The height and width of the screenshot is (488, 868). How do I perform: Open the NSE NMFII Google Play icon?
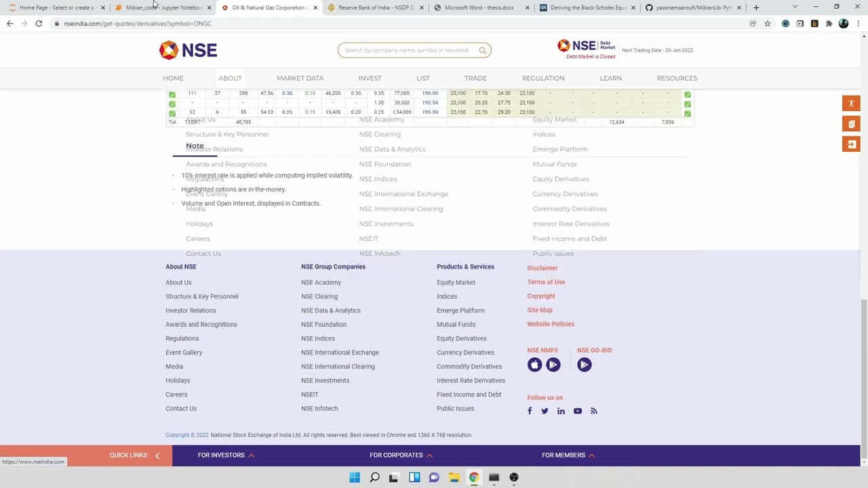pyautogui.click(x=553, y=365)
